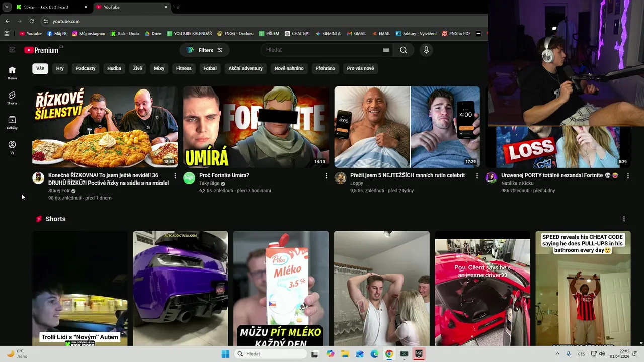Open the YouTube hamburger guide menu
The width and height of the screenshot is (644, 362).
[x=12, y=50]
